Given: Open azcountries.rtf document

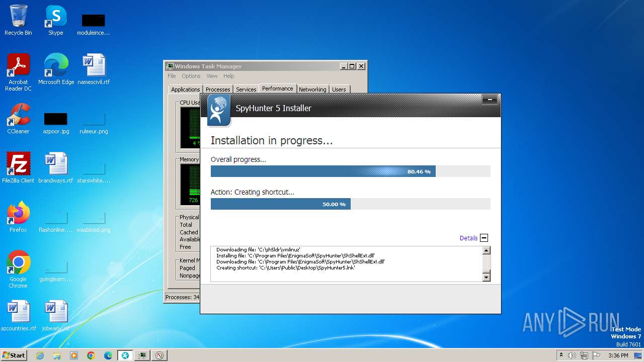Looking at the screenshot, I should 18,316.
